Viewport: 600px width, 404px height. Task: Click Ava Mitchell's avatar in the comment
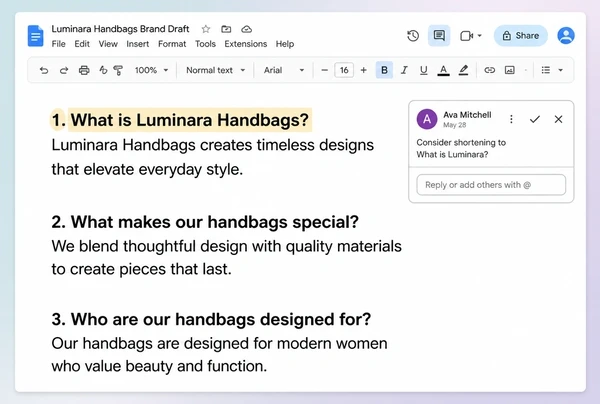(x=427, y=119)
